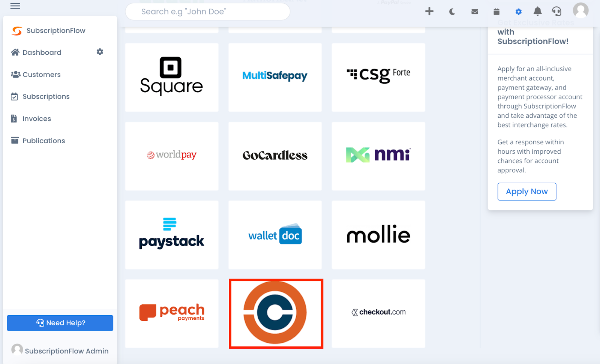Open the headset support icon
Image resolution: width=600 pixels, height=364 pixels.
click(556, 11)
